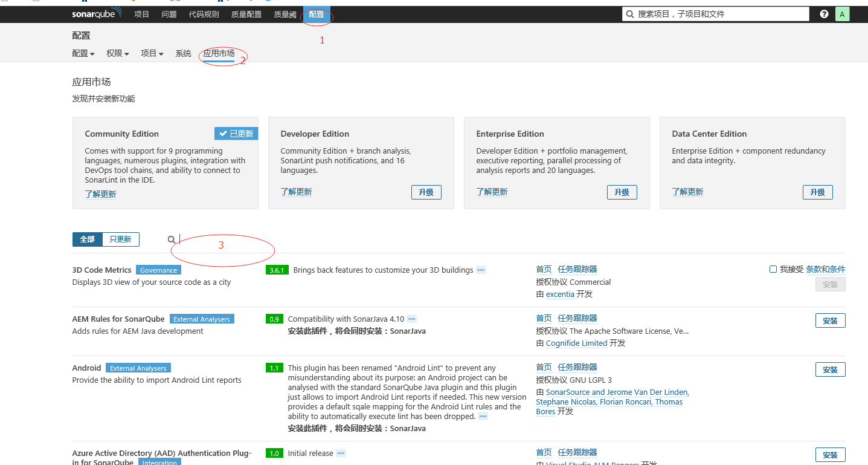Screen dimensions: 868x465
Task: Click Android External Analysers tag
Action: [138, 368]
